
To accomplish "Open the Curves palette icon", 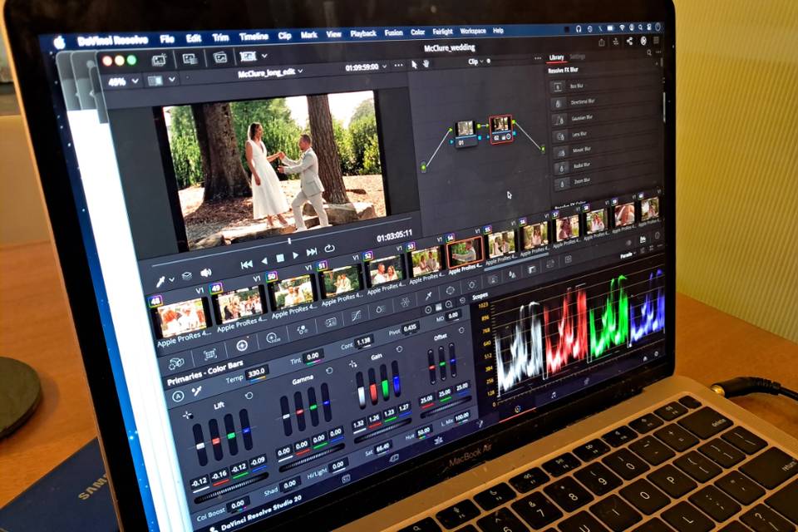I will pos(356,316).
